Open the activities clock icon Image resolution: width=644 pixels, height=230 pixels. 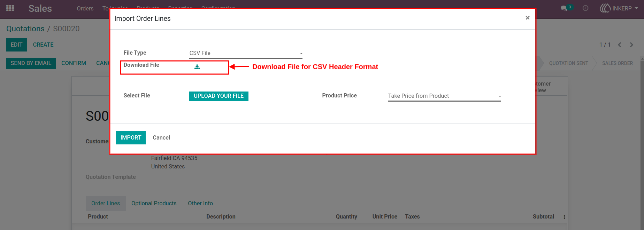tap(585, 8)
